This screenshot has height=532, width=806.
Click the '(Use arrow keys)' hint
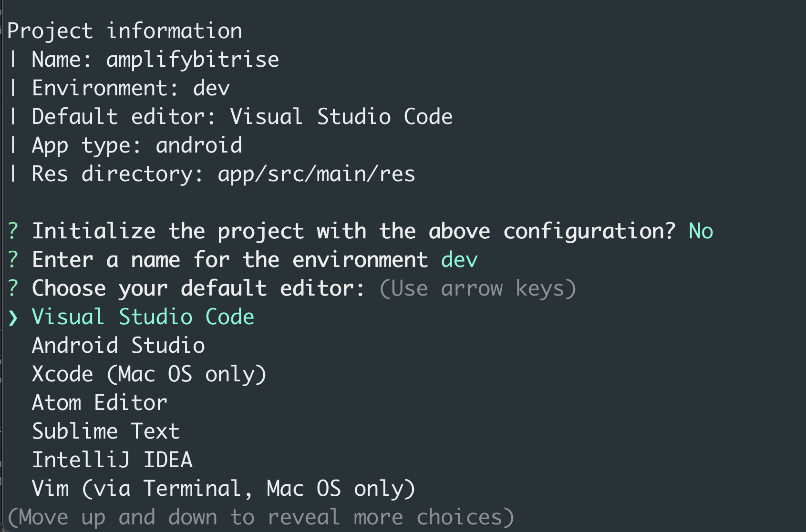tap(477, 289)
